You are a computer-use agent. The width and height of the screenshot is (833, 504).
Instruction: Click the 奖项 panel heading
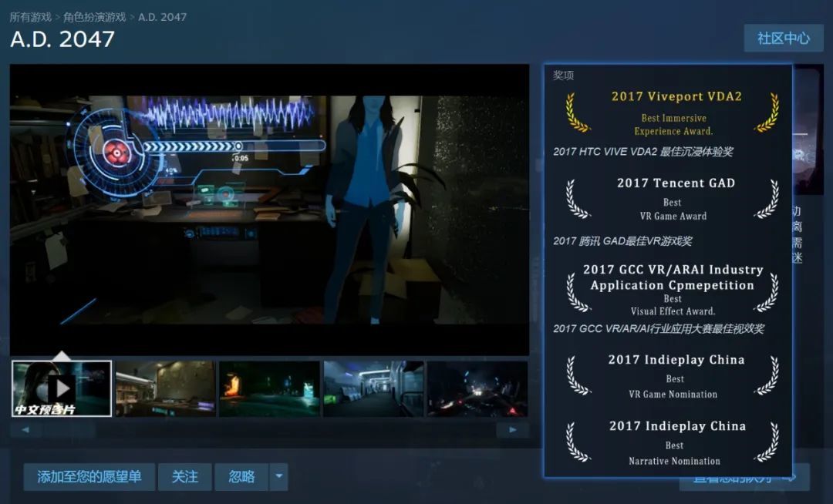tap(563, 76)
